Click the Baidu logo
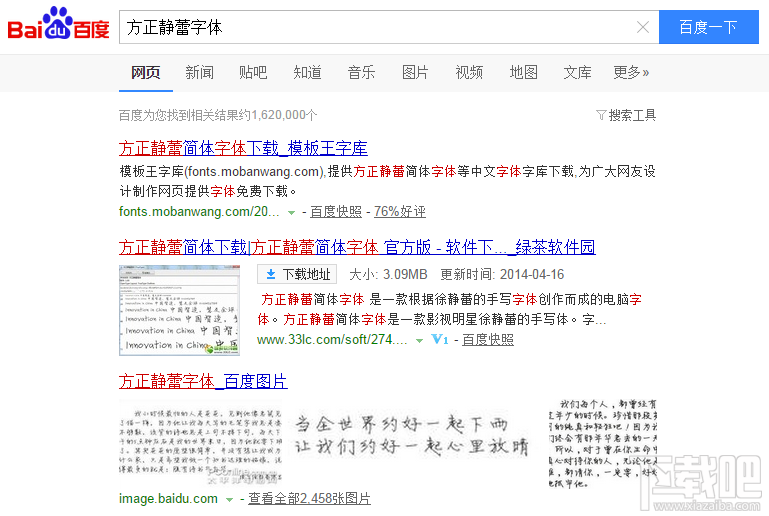Viewport: 769px width, 516px height. click(58, 23)
